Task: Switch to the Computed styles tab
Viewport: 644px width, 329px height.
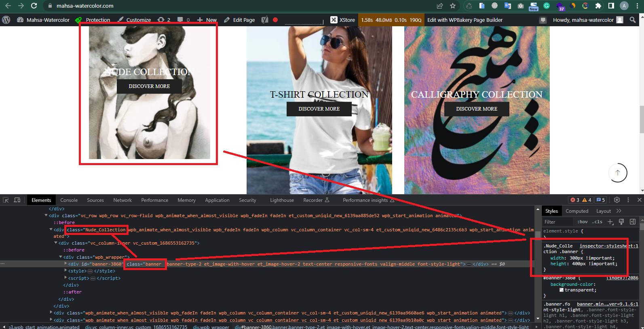Action: 577,211
